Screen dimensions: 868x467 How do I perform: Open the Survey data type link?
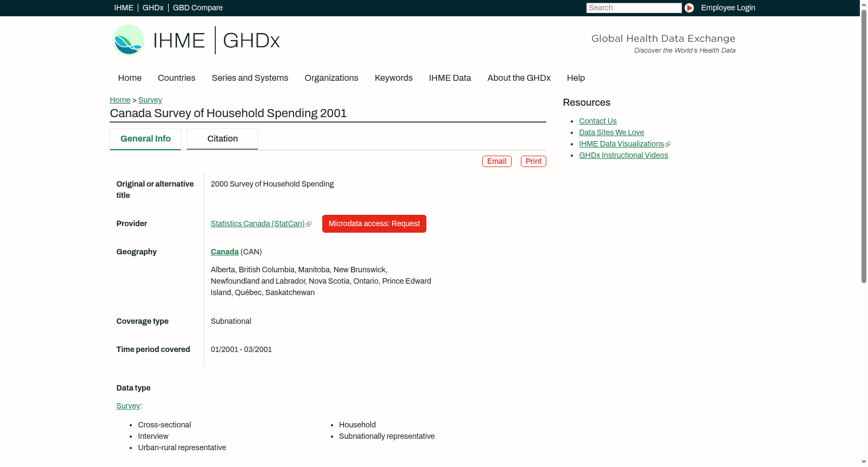[128, 406]
